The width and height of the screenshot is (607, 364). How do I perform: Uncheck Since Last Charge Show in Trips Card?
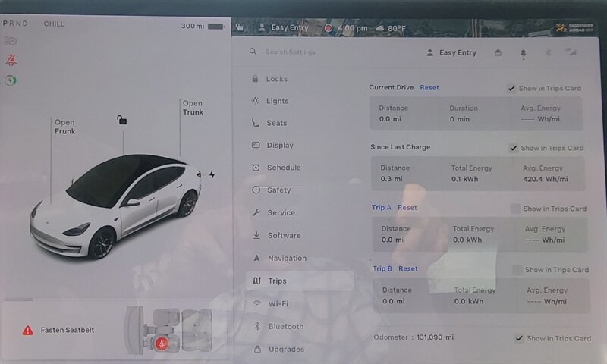514,148
